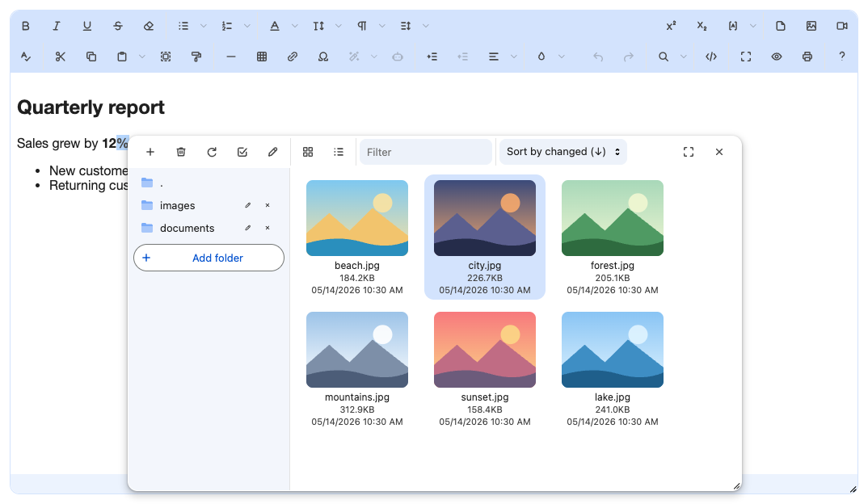Remove the documents folder with its x

point(268,229)
